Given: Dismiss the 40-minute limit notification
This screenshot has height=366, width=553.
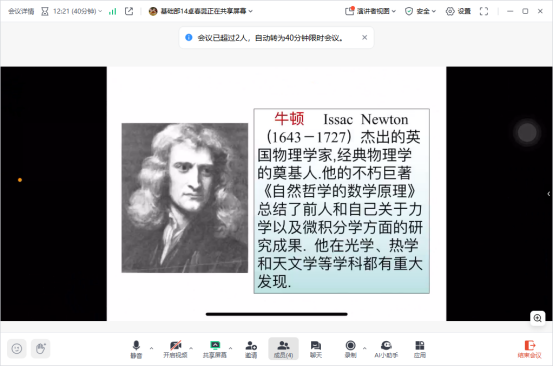Looking at the screenshot, I should (365, 37).
